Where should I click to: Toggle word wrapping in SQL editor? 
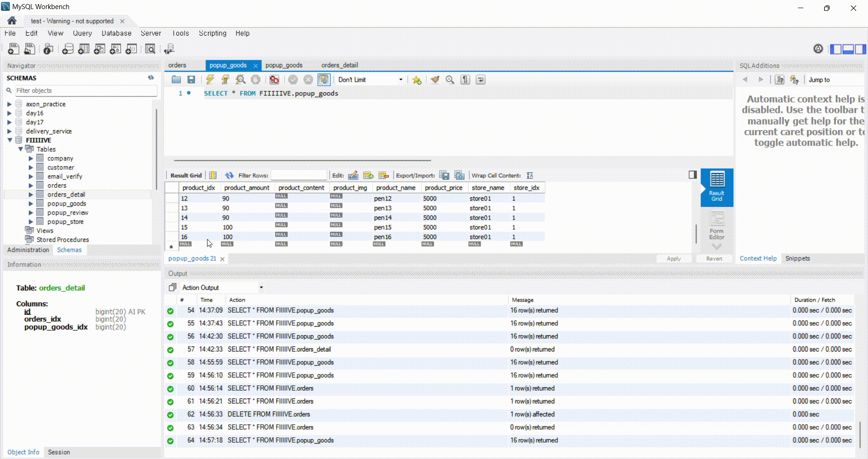tap(481, 80)
